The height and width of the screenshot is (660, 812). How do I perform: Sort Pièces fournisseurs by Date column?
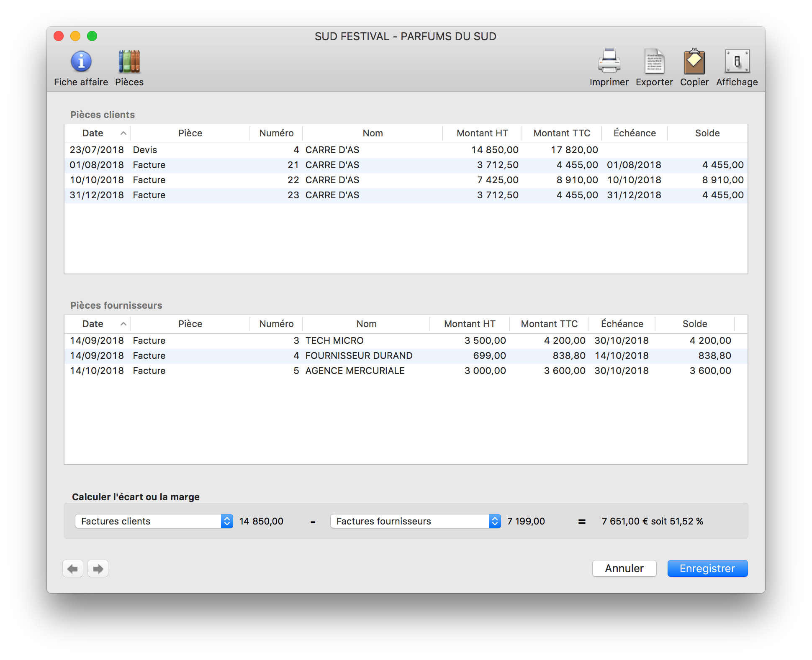coord(97,324)
